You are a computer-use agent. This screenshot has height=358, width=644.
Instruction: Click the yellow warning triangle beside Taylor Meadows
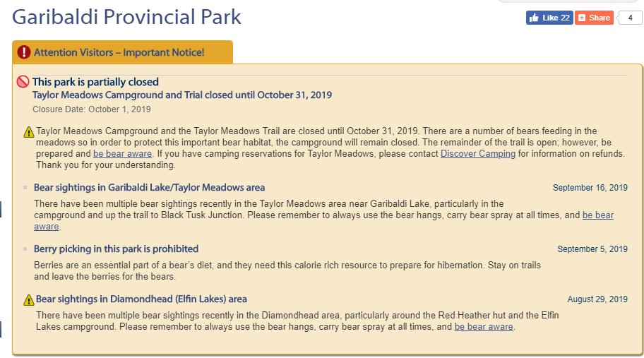tap(29, 132)
